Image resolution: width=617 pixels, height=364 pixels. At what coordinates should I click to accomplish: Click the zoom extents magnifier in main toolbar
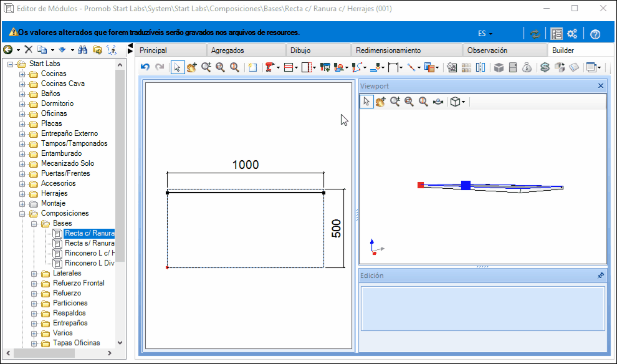point(234,67)
